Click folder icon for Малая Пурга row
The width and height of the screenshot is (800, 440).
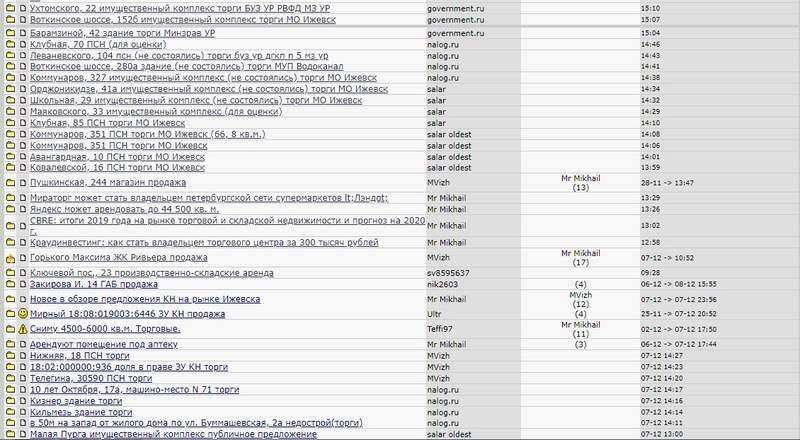(x=10, y=434)
